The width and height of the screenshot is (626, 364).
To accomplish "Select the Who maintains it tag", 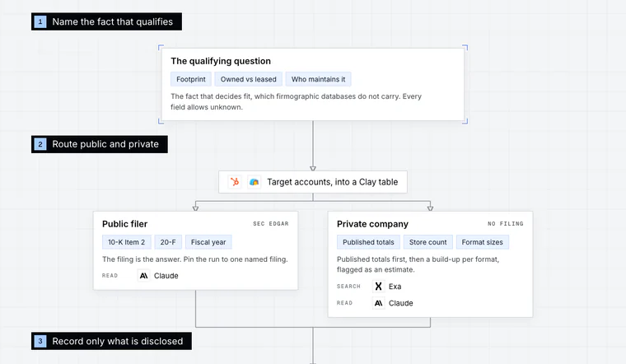I will [318, 79].
